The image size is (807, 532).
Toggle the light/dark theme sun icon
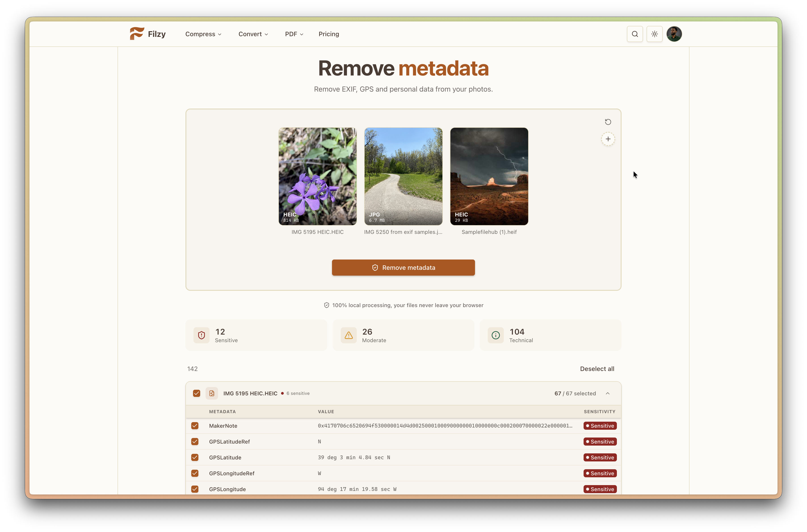click(x=654, y=34)
